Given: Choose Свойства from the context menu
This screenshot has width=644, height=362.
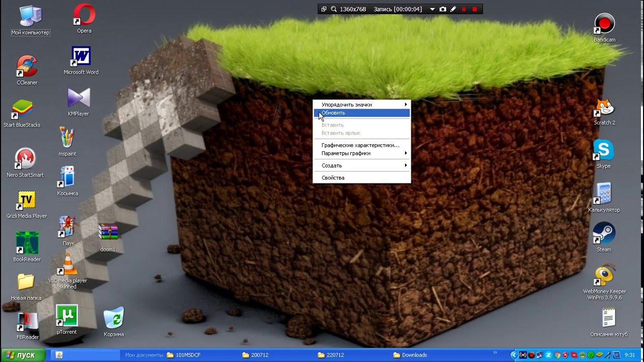Looking at the screenshot, I should [x=362, y=177].
